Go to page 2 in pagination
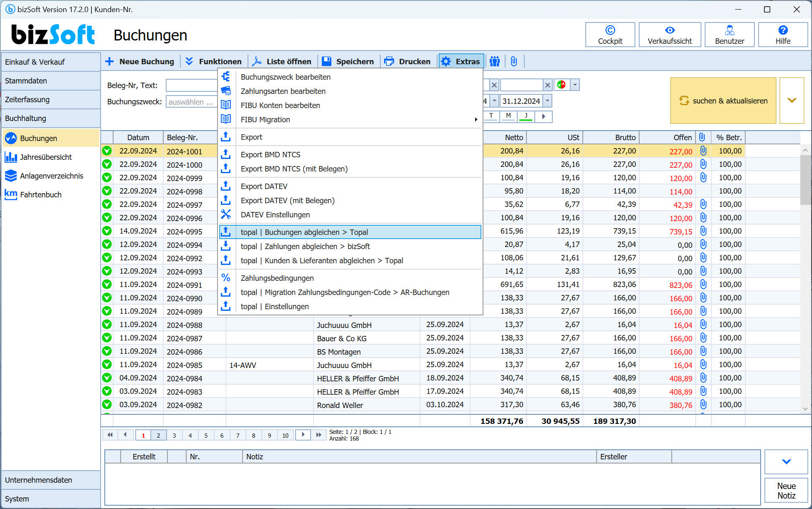This screenshot has width=812, height=509. tap(158, 435)
